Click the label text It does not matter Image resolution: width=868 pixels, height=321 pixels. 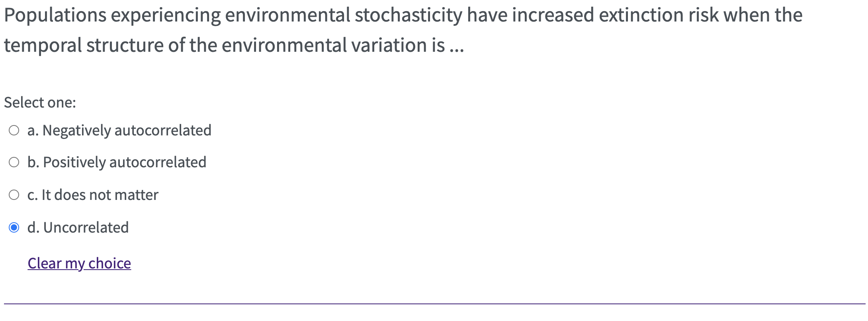click(92, 195)
